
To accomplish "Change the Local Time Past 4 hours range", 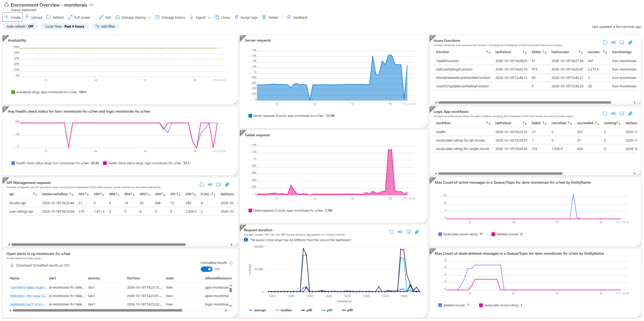I will (x=65, y=26).
